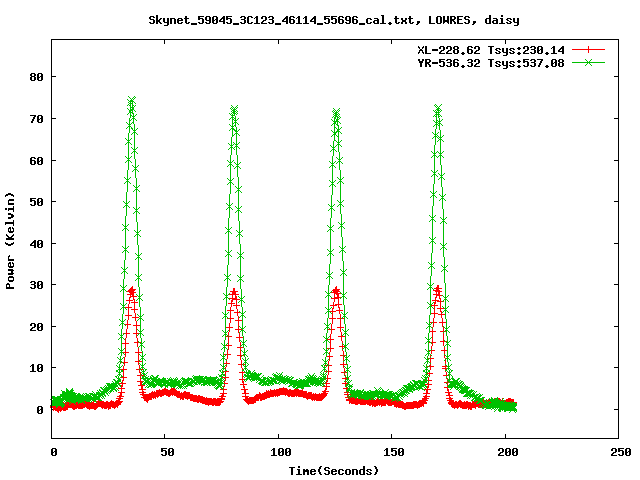Click the y-axis tick label 60

[36, 161]
